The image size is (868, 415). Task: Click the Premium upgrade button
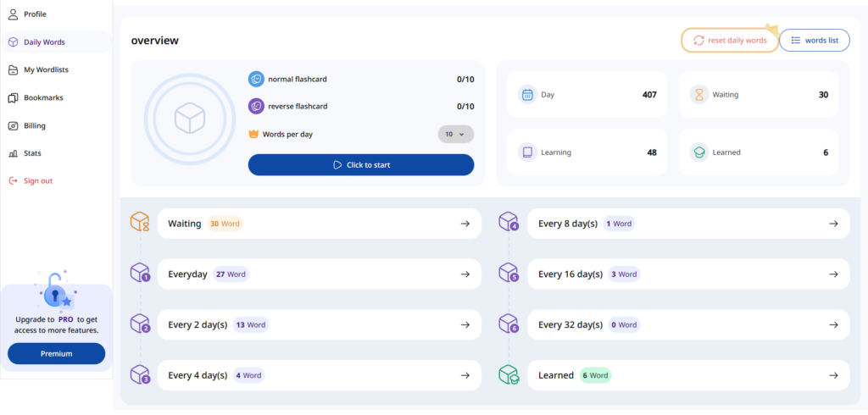pyautogui.click(x=57, y=353)
